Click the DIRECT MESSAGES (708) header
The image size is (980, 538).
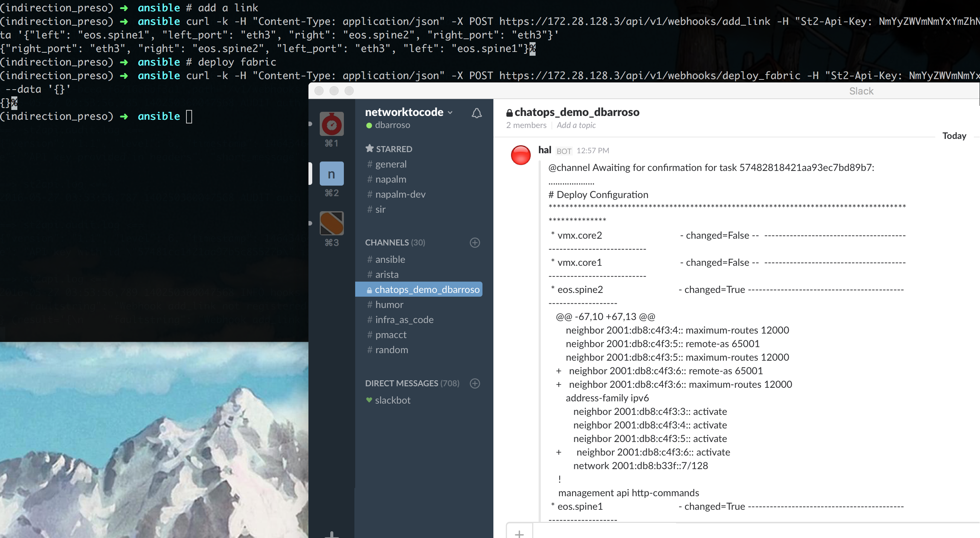412,383
